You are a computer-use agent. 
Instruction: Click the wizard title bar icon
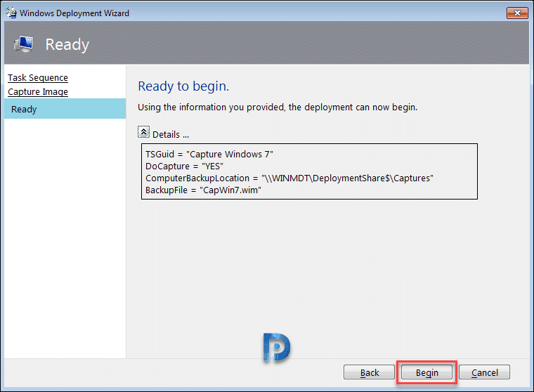(x=11, y=13)
